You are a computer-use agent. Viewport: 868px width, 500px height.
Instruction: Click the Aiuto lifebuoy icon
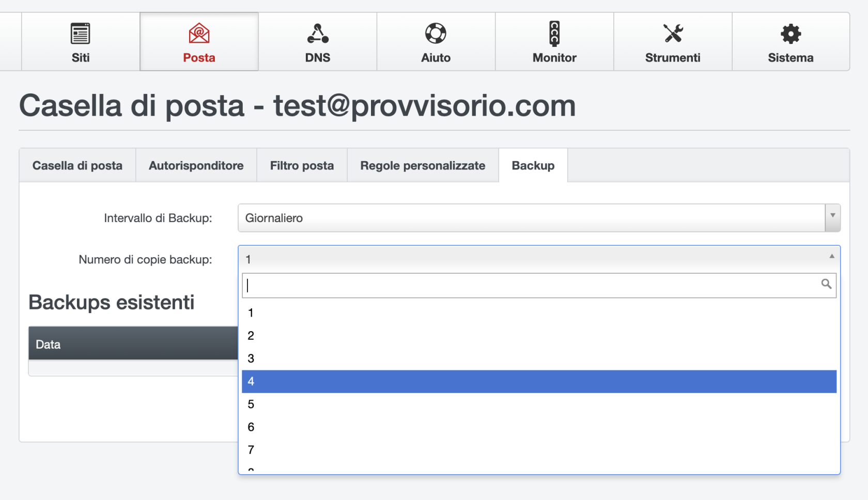(436, 34)
